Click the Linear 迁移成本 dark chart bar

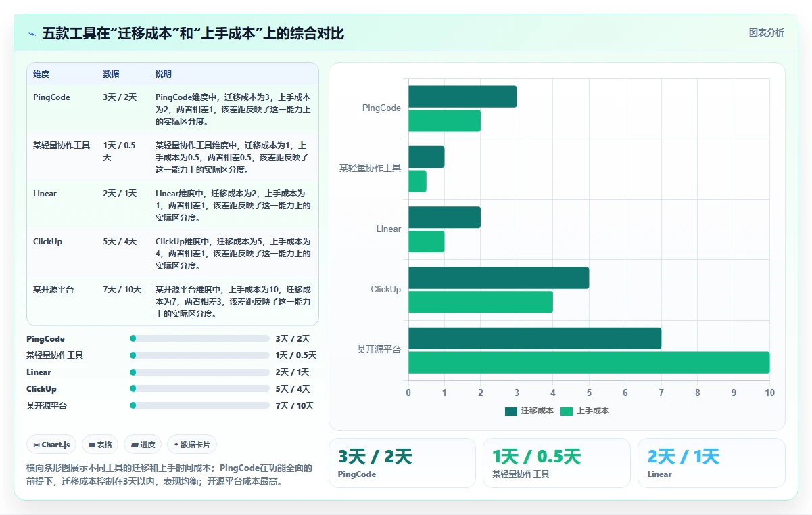[444, 217]
